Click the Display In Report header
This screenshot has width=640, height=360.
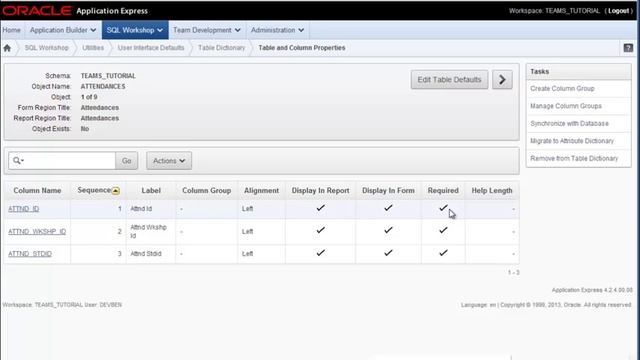pyautogui.click(x=320, y=191)
